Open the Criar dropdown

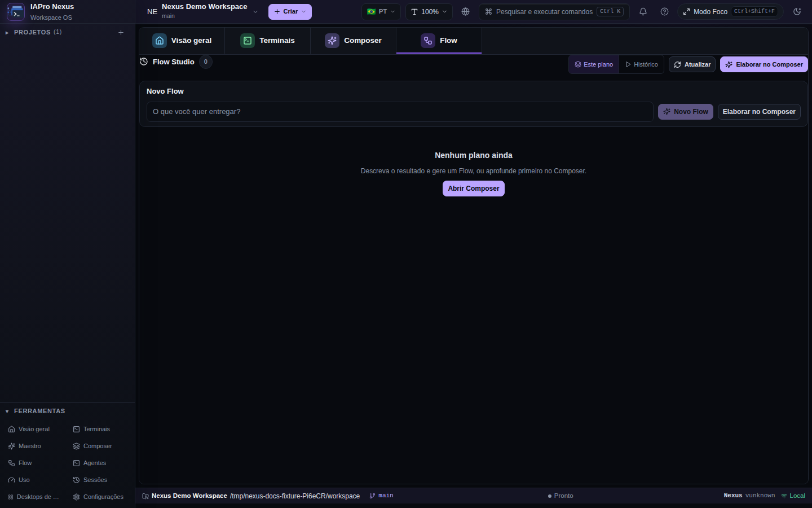290,12
